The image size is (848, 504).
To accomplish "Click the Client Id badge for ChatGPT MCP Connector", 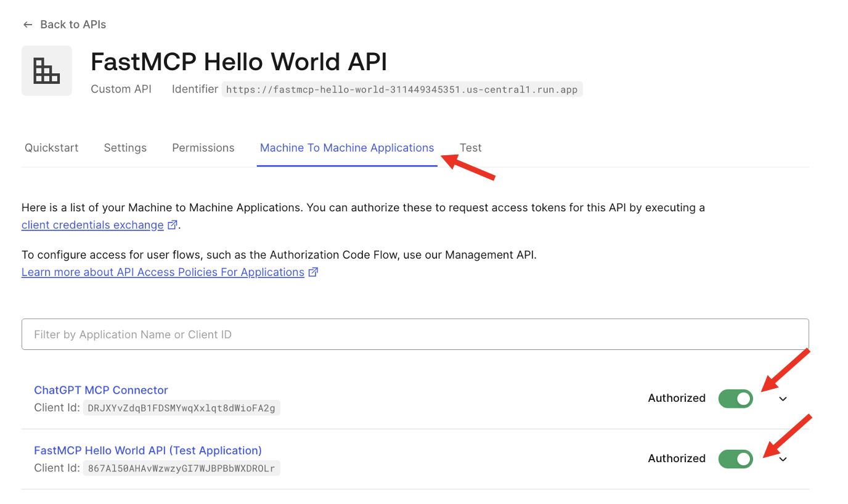I will tap(181, 407).
